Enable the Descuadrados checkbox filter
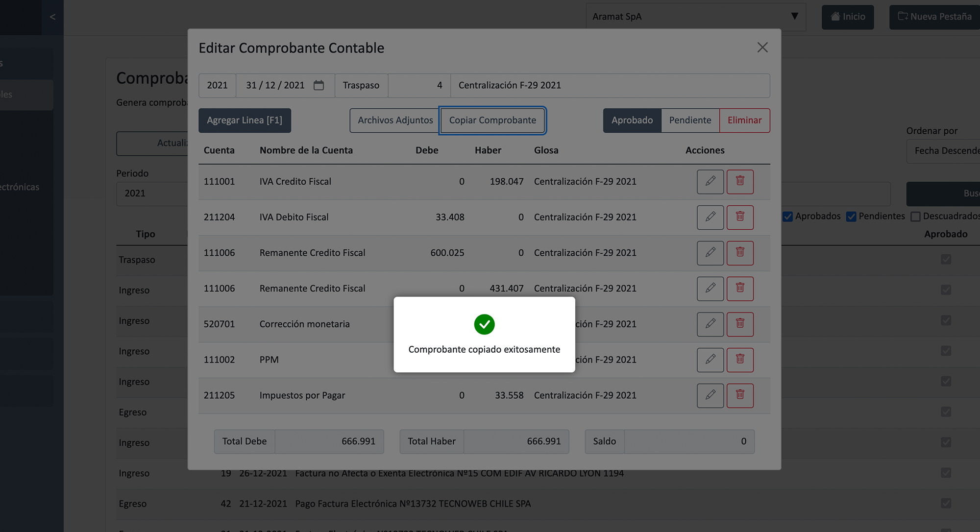This screenshot has height=532, width=980. [915, 217]
